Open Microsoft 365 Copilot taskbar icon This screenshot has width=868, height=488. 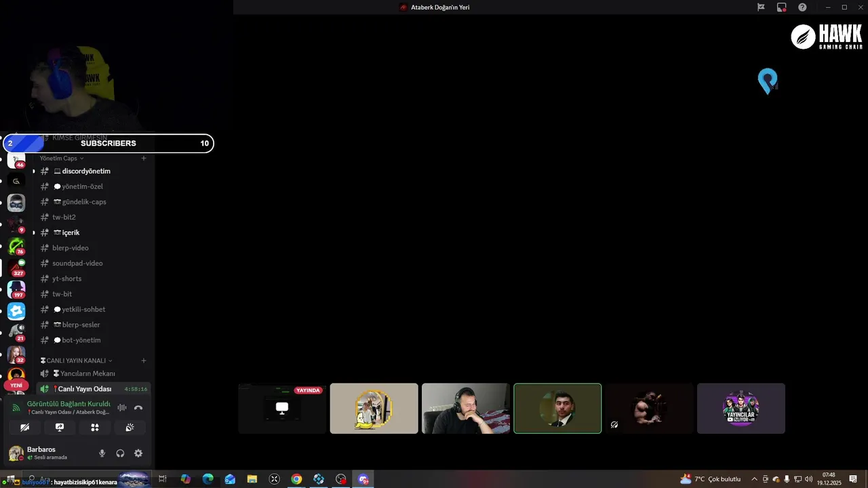(x=186, y=479)
